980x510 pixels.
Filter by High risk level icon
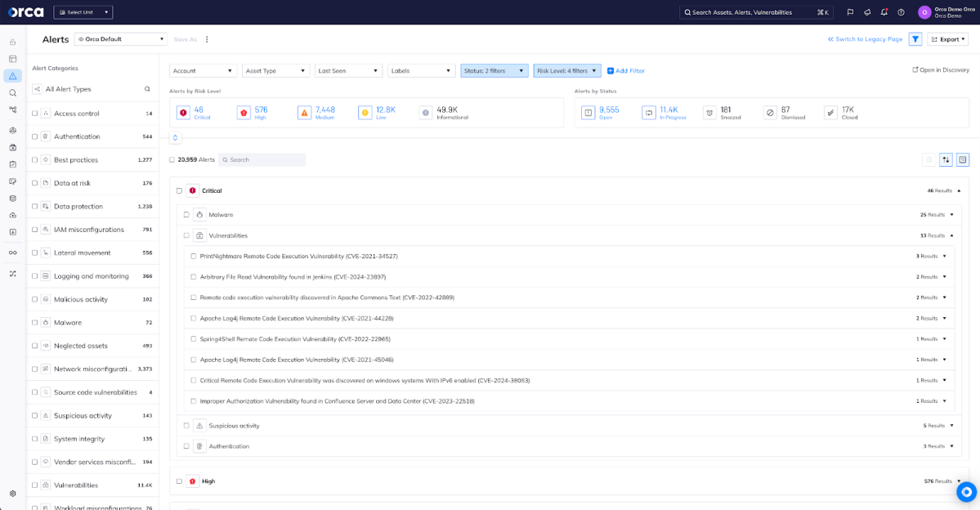click(x=244, y=113)
